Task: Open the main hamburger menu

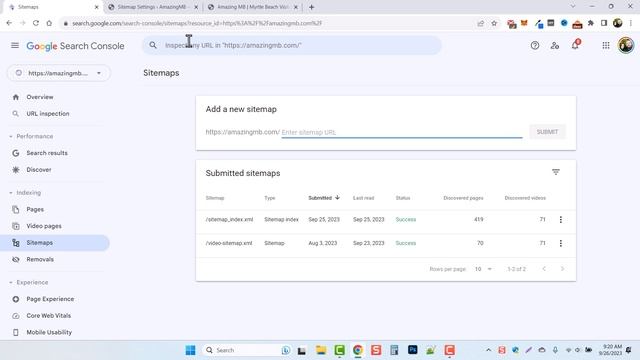Action: tap(15, 45)
